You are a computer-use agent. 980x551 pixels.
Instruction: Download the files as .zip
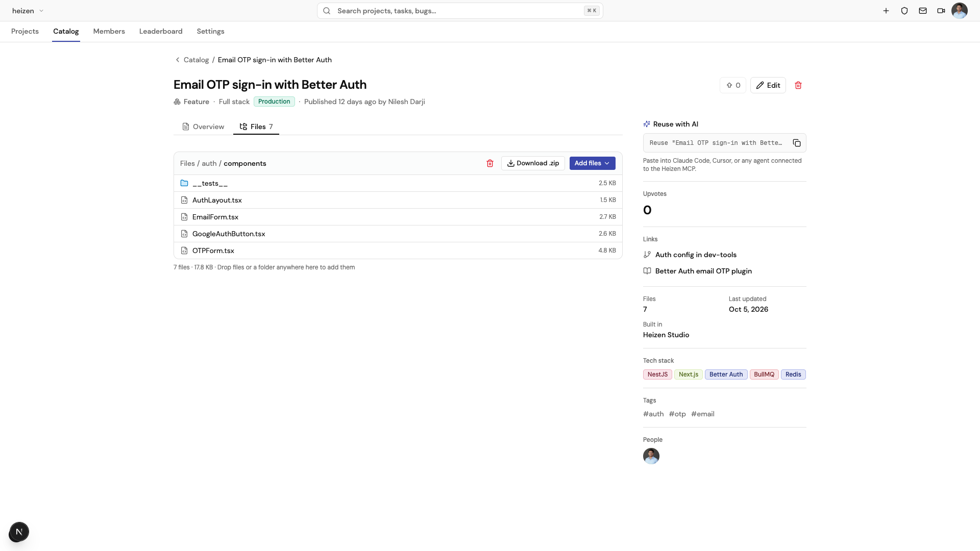point(533,163)
